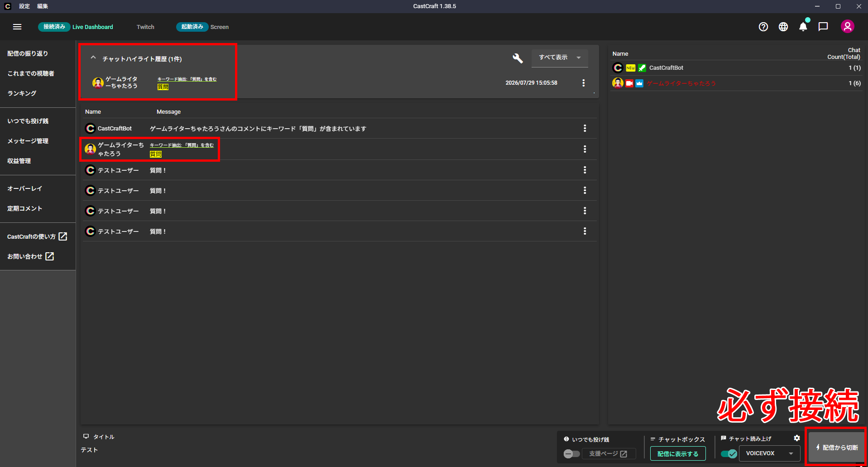This screenshot has height=467, width=868.
Task: Open the VOICEVOX voice dropdown
Action: click(770, 453)
